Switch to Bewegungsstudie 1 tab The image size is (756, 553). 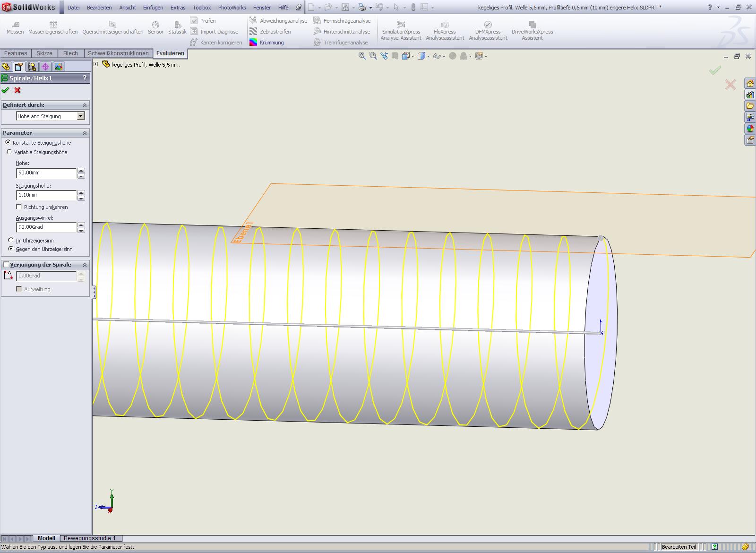coord(90,538)
